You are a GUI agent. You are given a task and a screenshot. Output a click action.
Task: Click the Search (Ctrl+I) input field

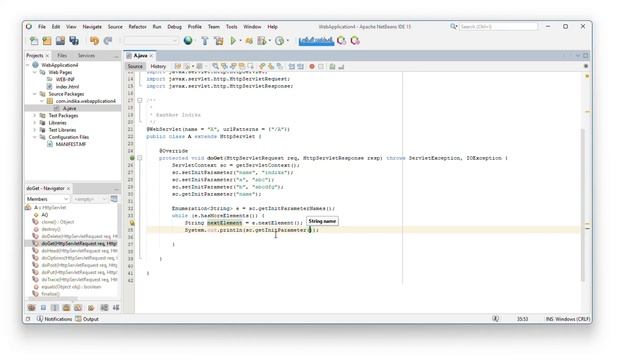pos(498,27)
